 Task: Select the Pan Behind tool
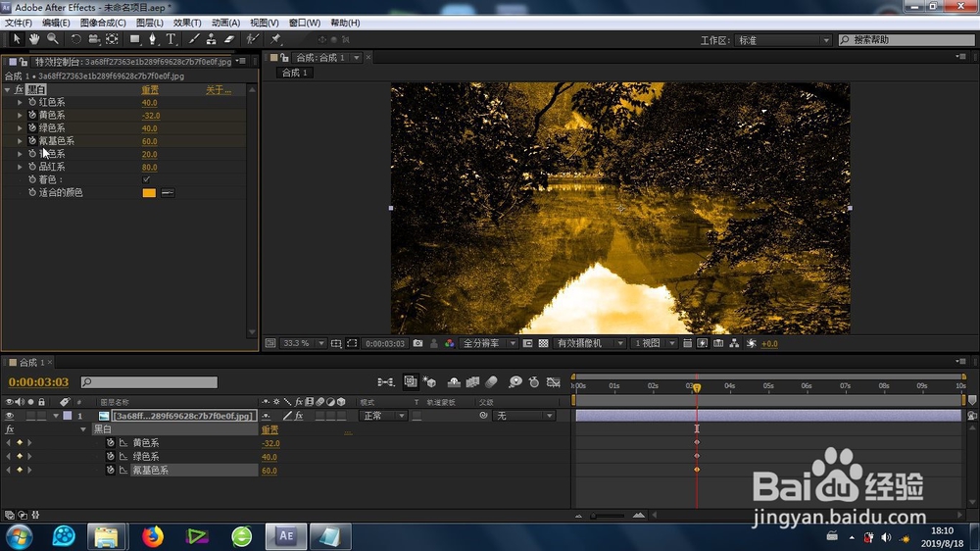click(x=112, y=39)
